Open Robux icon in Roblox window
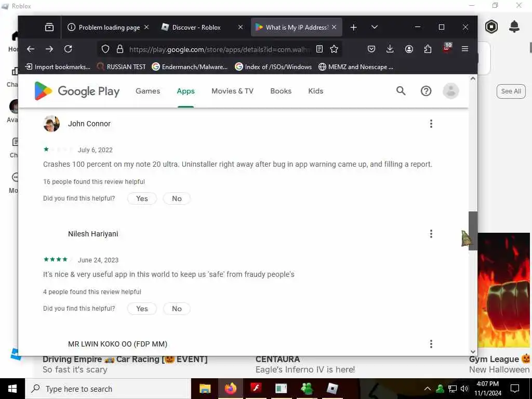532x399 pixels. point(491,27)
